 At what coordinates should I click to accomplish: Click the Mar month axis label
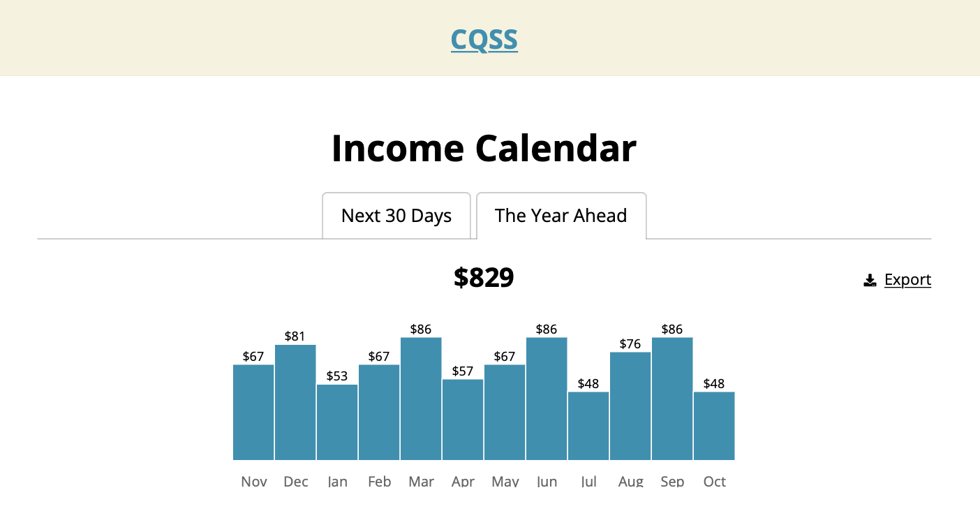click(421, 482)
